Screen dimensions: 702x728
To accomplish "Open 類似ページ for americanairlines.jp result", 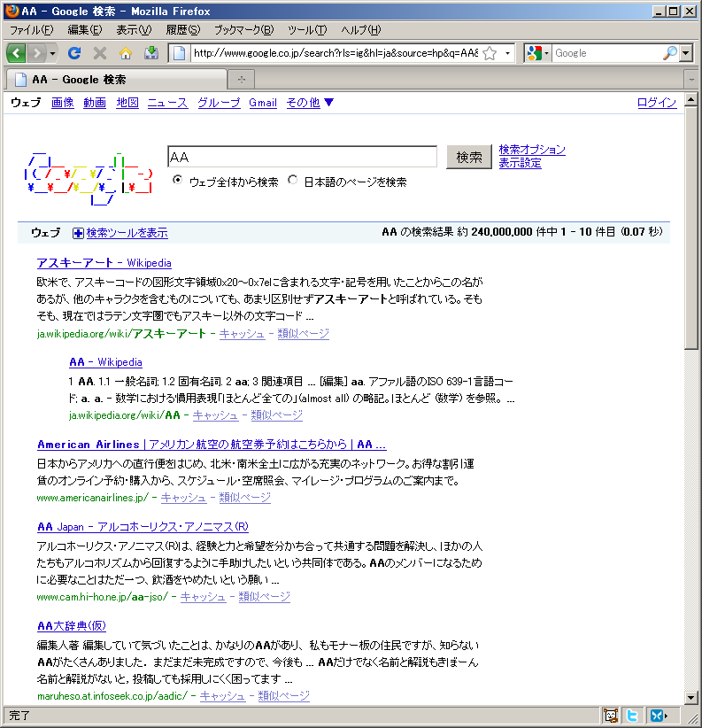I will (x=245, y=497).
